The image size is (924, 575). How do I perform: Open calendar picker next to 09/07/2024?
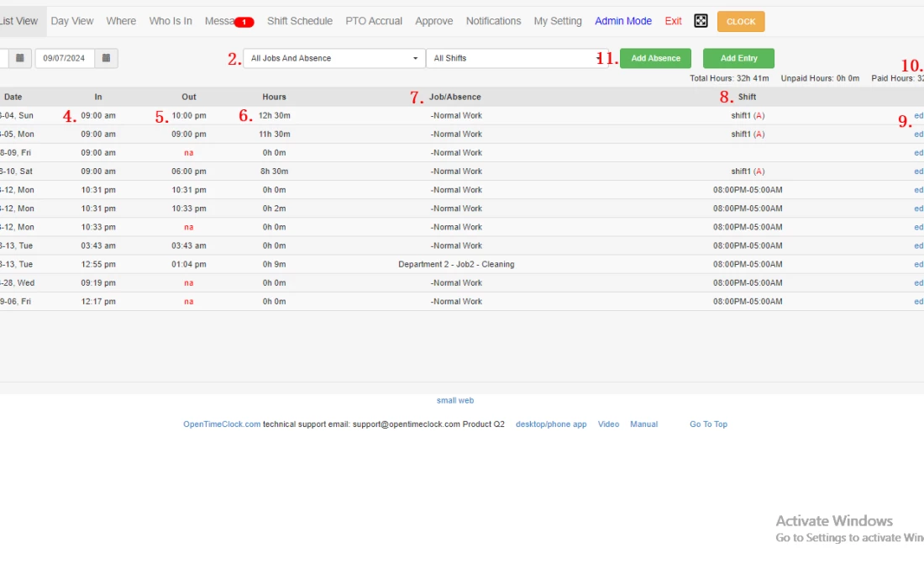[106, 58]
